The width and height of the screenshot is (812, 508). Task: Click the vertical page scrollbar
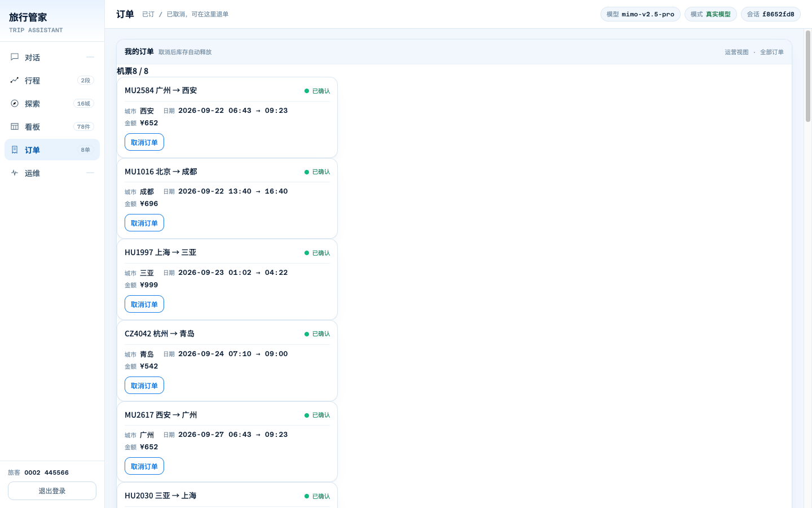[x=807, y=76]
